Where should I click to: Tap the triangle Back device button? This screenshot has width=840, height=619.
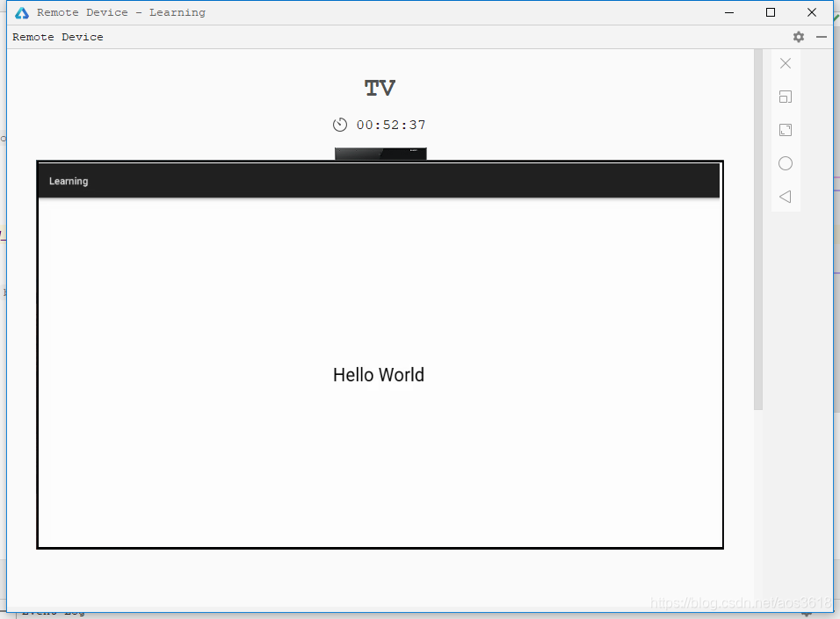pyautogui.click(x=786, y=197)
